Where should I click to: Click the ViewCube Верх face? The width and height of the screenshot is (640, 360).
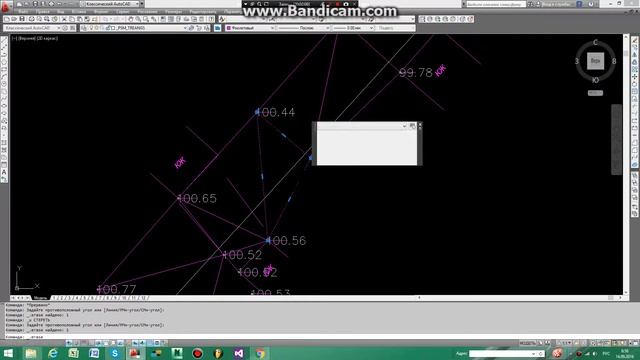click(x=595, y=61)
